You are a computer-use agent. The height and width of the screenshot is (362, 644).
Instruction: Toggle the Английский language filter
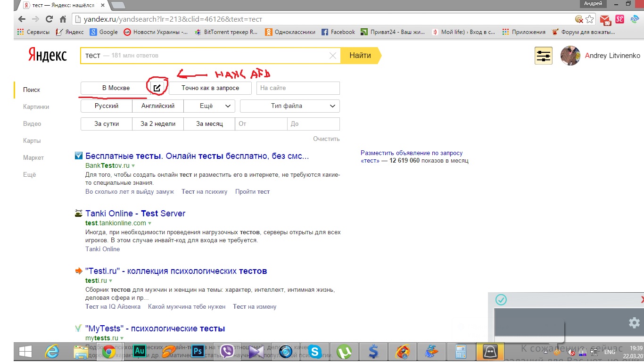(x=158, y=106)
